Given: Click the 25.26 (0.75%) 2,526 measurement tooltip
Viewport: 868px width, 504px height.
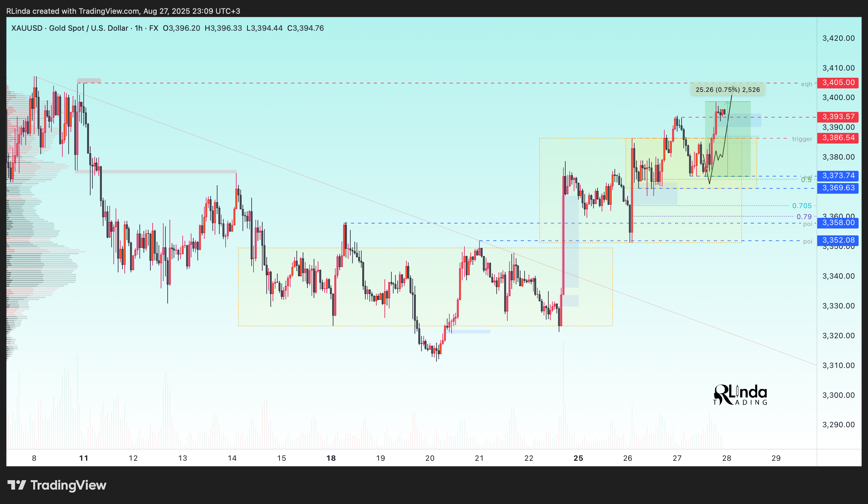Looking at the screenshot, I should tap(728, 90).
